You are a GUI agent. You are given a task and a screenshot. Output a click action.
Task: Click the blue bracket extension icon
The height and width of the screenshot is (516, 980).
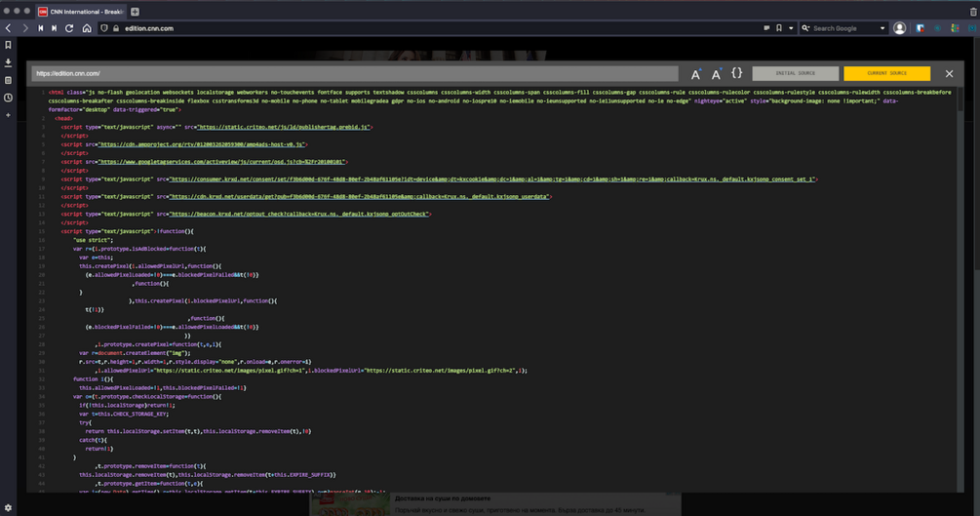(972, 28)
